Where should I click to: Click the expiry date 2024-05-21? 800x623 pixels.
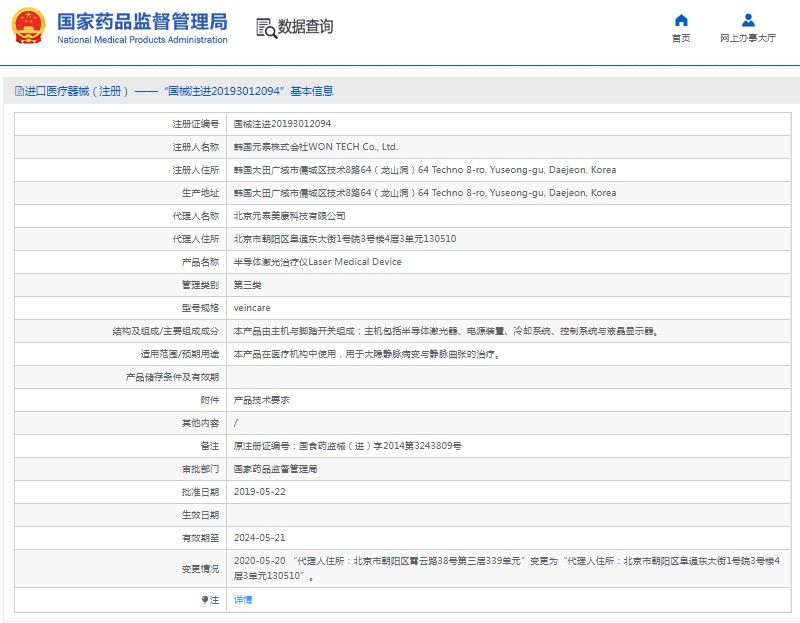259,538
